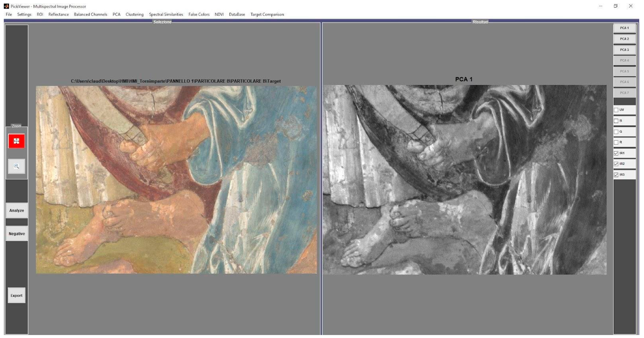Enable the G channel checkbox
The height and width of the screenshot is (338, 644).
point(616,132)
